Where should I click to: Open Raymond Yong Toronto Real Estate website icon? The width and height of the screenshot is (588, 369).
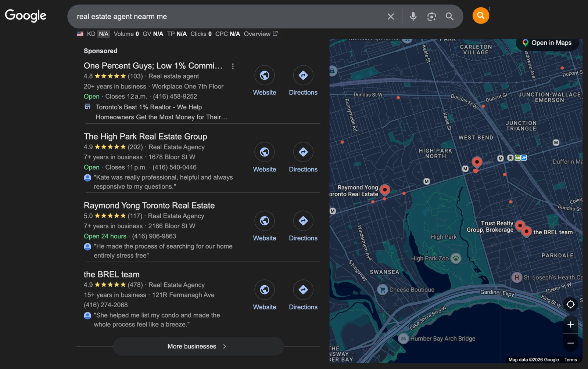pyautogui.click(x=265, y=221)
